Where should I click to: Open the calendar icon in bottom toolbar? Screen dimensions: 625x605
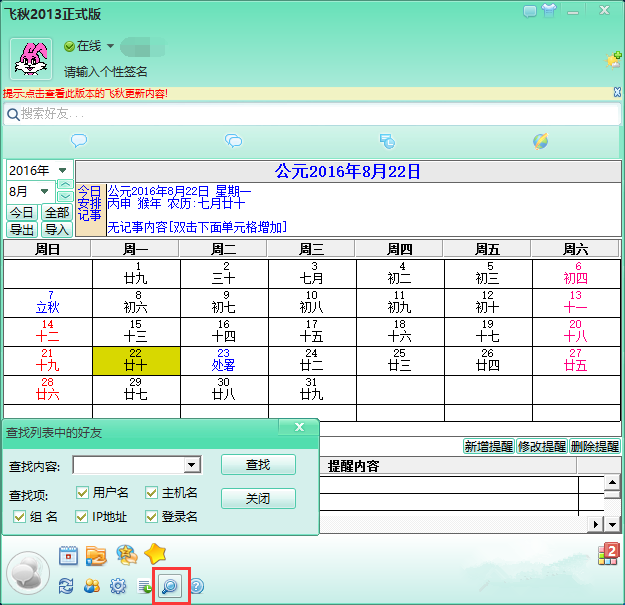pos(69,555)
